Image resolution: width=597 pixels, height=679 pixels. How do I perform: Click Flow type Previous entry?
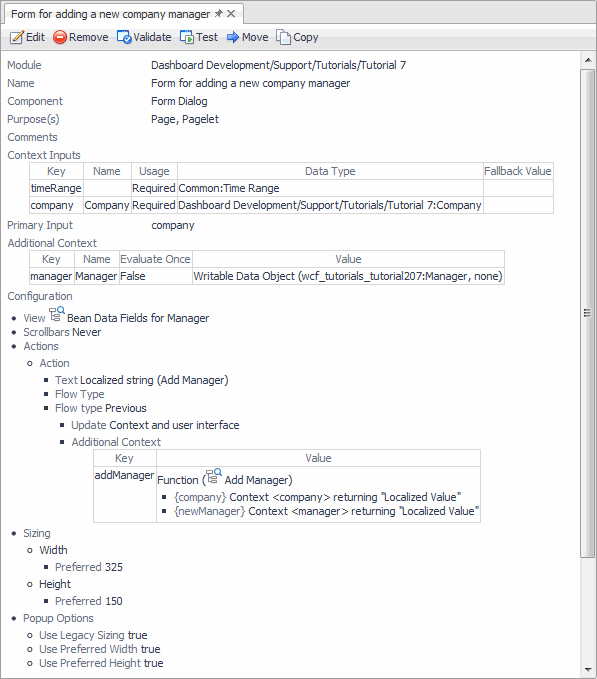click(100, 408)
